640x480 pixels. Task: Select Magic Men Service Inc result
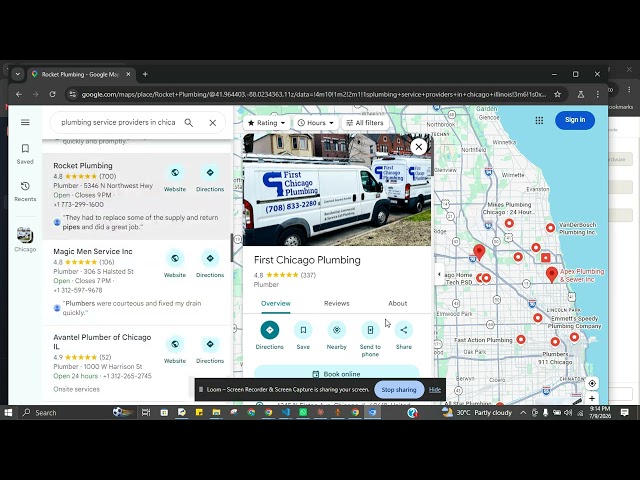(93, 251)
